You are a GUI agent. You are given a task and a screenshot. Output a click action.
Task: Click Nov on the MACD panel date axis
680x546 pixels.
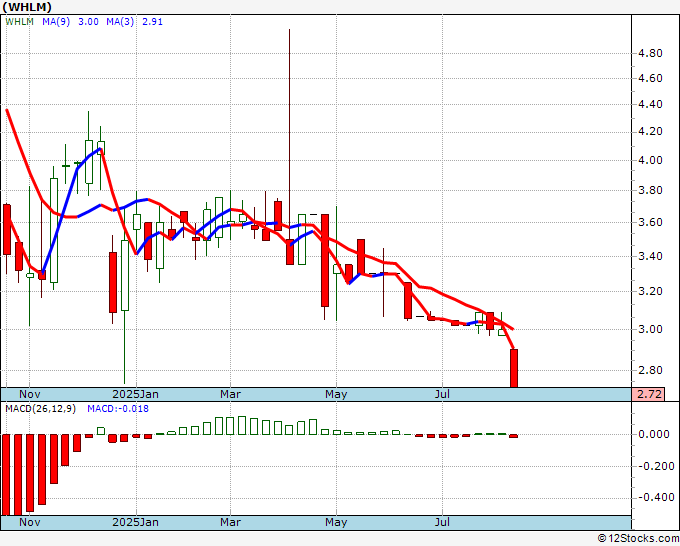(29, 522)
